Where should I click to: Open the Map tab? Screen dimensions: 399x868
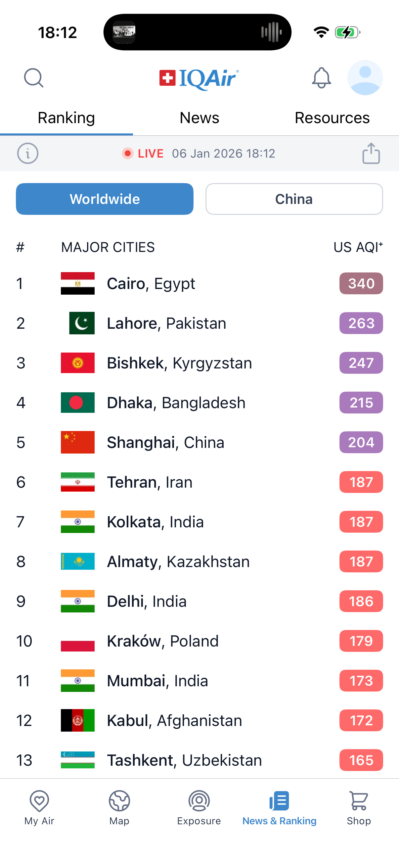119,807
